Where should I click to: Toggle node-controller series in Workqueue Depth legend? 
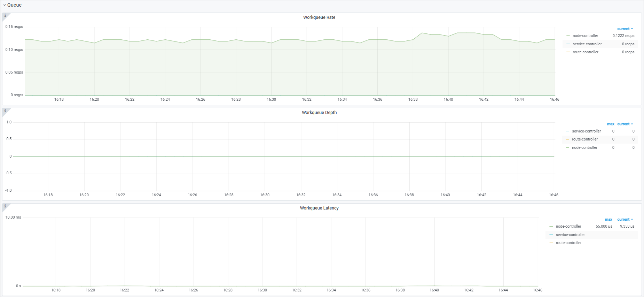click(x=584, y=147)
